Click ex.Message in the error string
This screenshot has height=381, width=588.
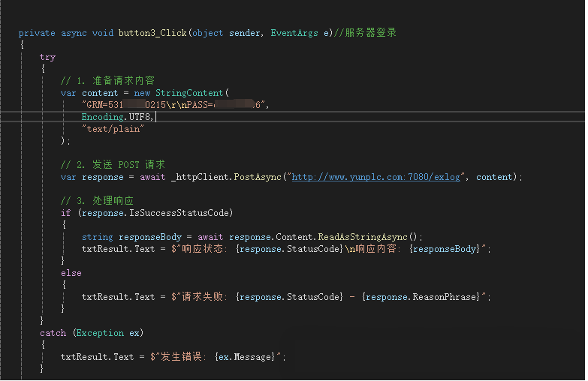point(247,357)
